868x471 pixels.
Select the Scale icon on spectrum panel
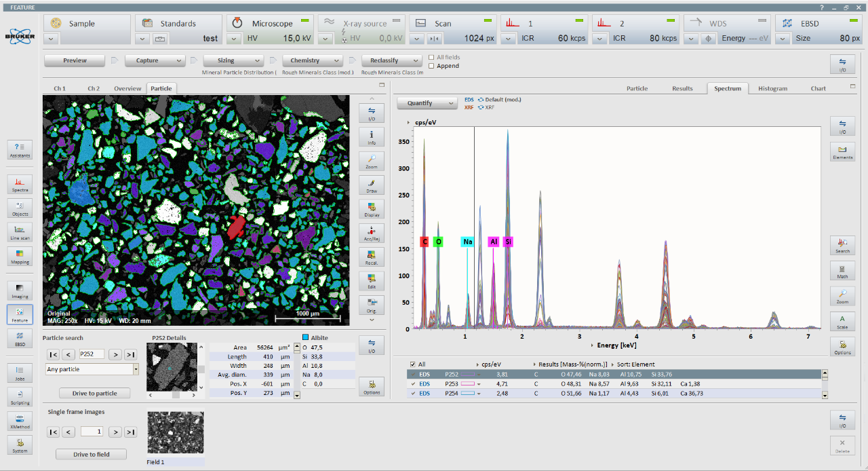[842, 321]
